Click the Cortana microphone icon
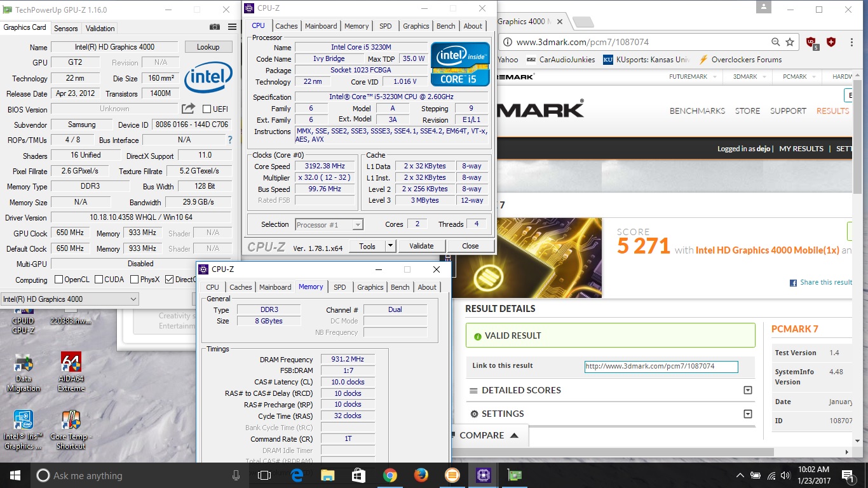The height and width of the screenshot is (488, 868). pos(236,475)
